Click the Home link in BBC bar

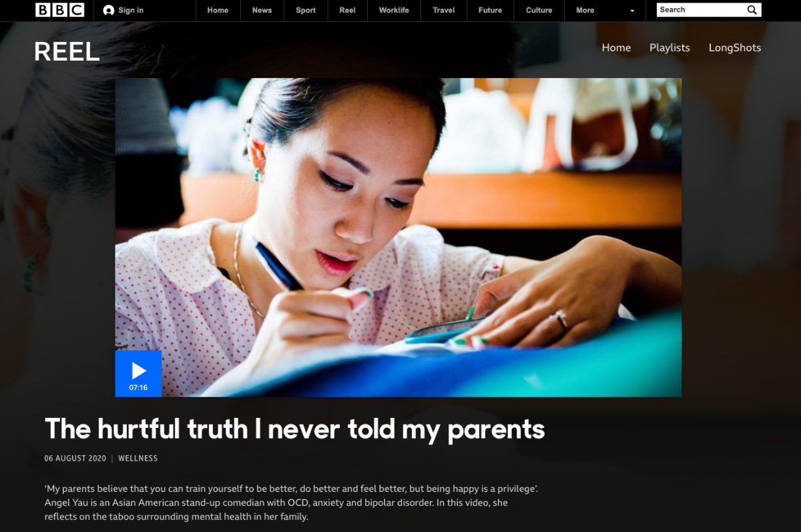[218, 10]
